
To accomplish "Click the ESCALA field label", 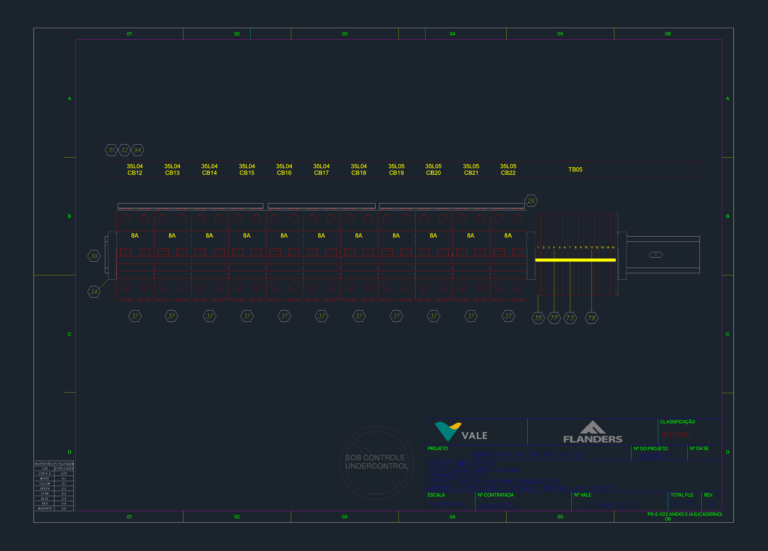I will click(436, 495).
